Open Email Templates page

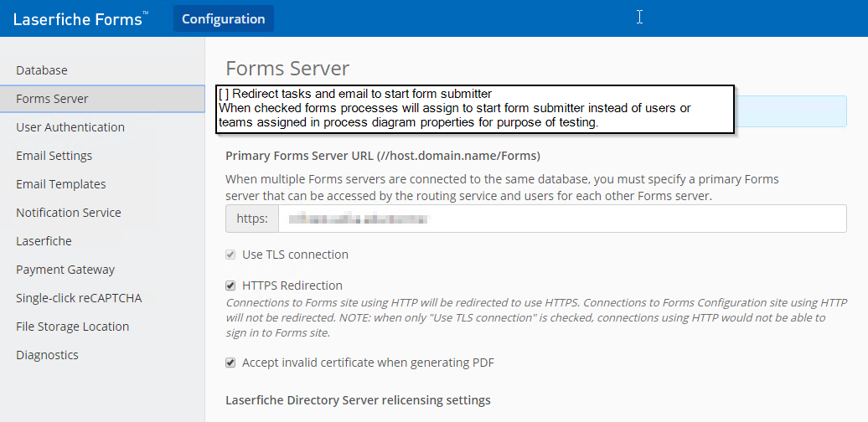61,184
